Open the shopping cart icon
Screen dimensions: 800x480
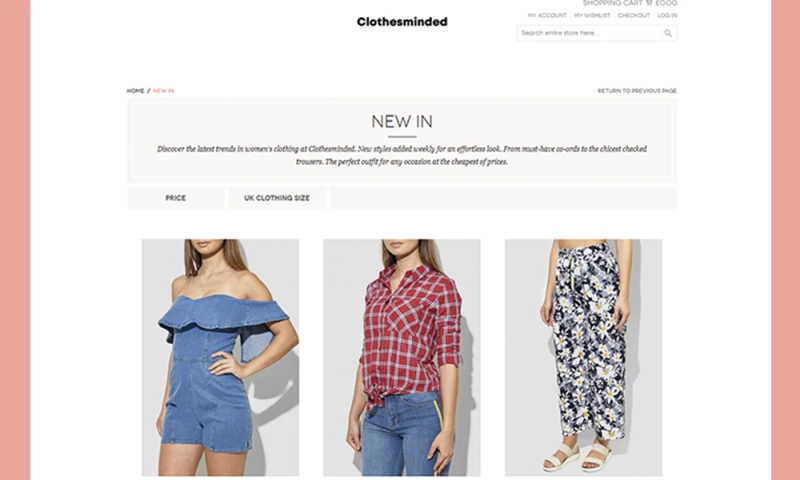point(649,3)
